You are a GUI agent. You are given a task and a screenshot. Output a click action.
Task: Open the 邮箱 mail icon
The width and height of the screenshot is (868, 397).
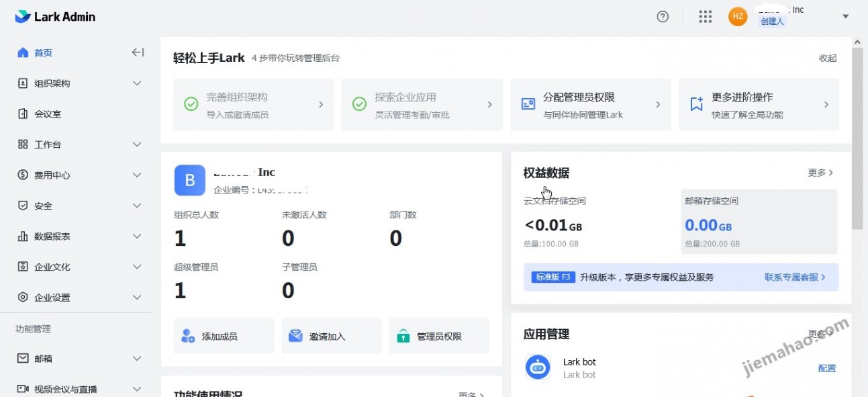(x=23, y=358)
